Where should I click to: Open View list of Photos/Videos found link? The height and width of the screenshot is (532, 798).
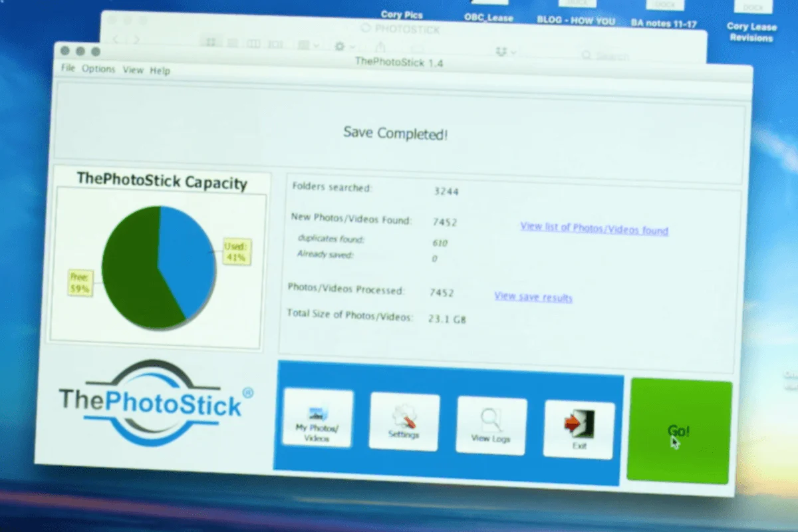coord(594,229)
